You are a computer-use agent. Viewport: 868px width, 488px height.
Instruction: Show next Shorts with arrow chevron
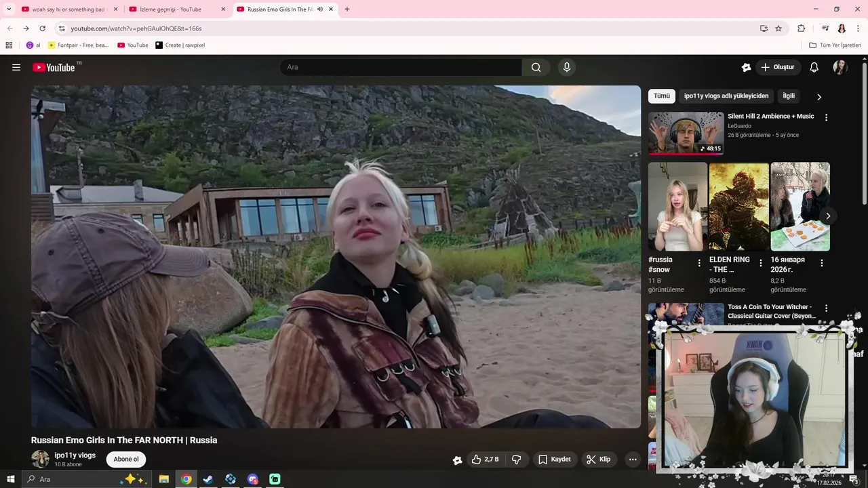(x=828, y=216)
